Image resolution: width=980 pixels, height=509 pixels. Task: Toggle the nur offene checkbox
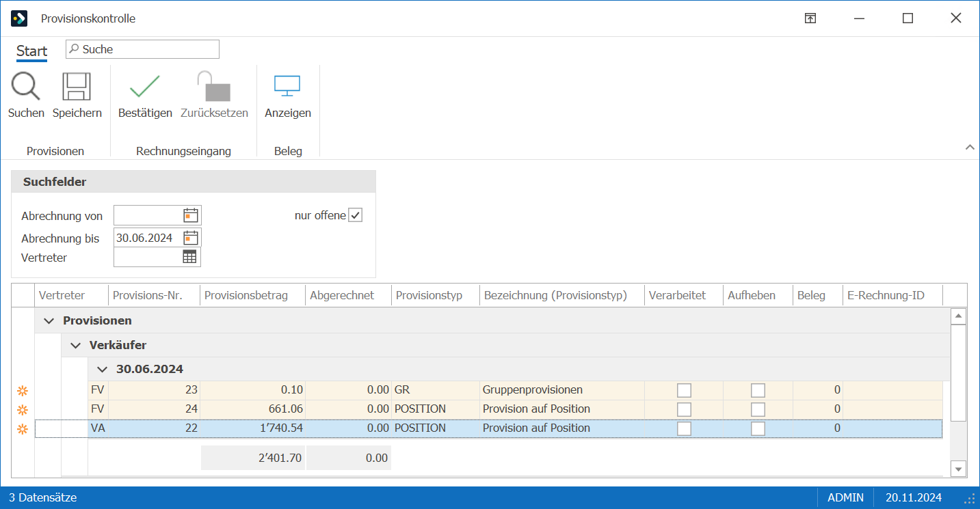tap(356, 215)
